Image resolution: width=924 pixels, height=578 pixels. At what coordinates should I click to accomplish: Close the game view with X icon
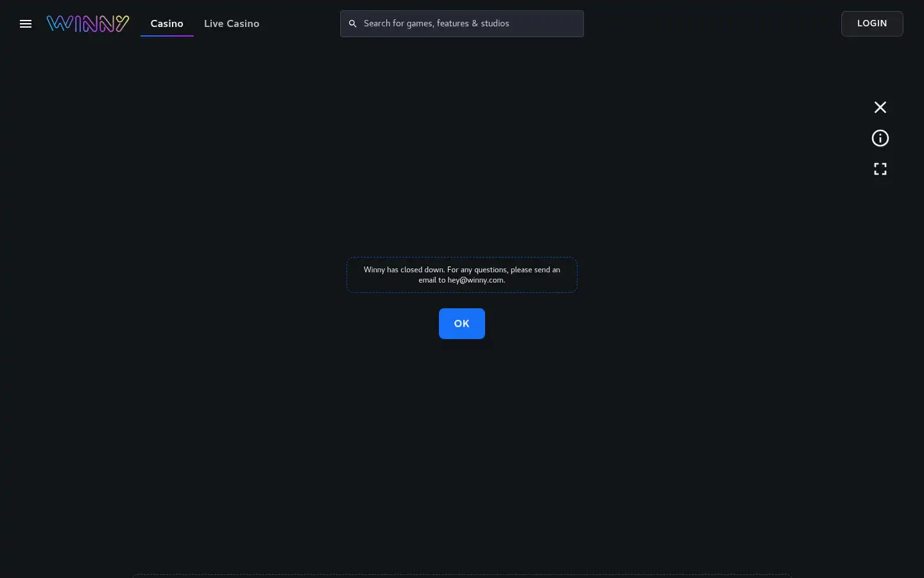coord(880,107)
